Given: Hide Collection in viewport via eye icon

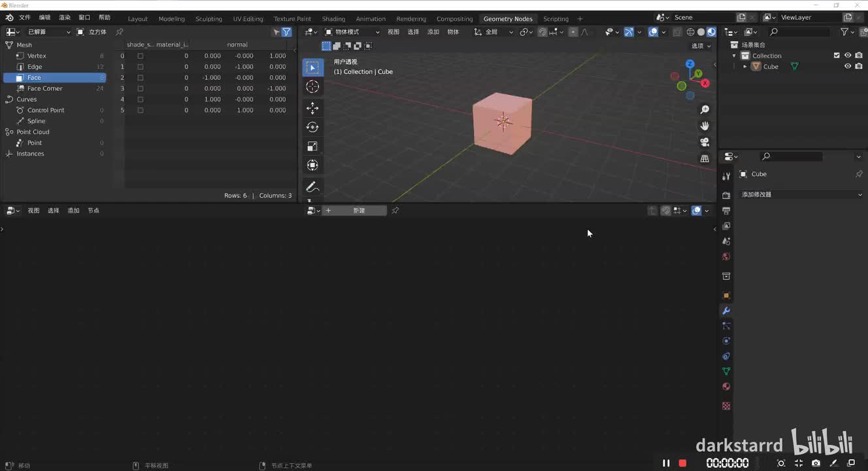Looking at the screenshot, I should pos(848,56).
